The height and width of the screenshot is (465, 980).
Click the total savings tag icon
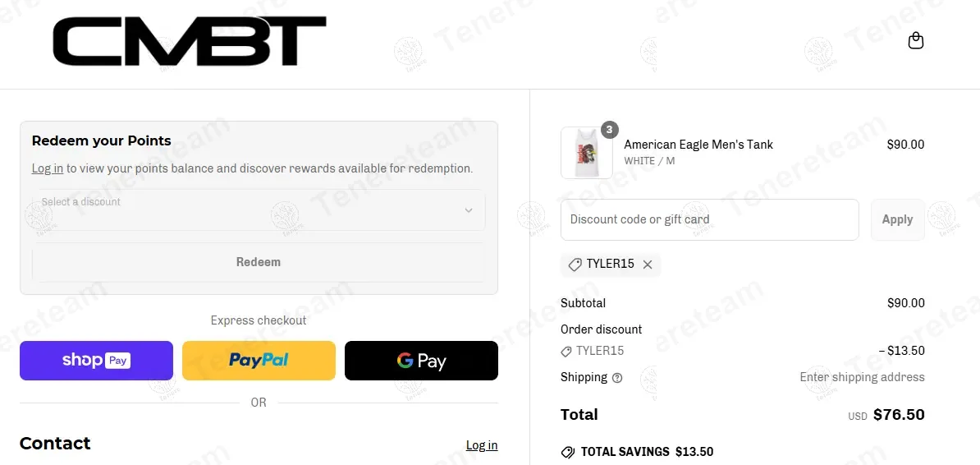pyautogui.click(x=567, y=452)
